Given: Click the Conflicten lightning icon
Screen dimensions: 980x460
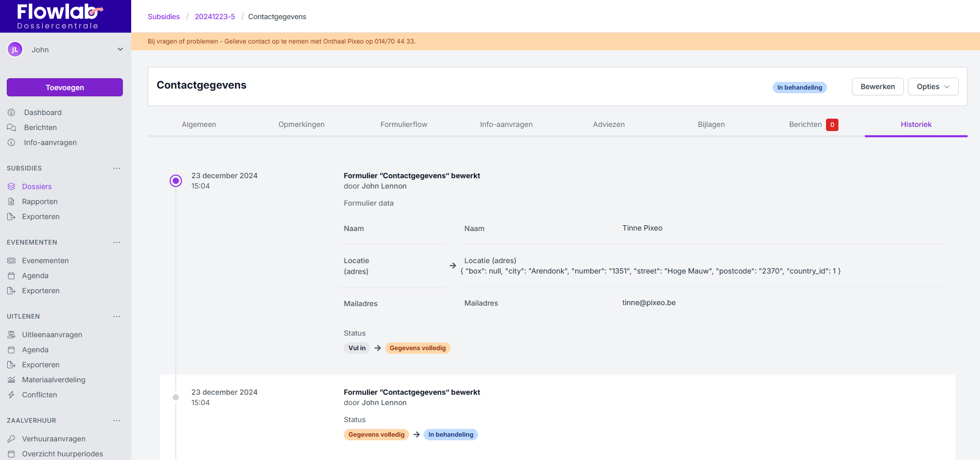Looking at the screenshot, I should tap(11, 395).
